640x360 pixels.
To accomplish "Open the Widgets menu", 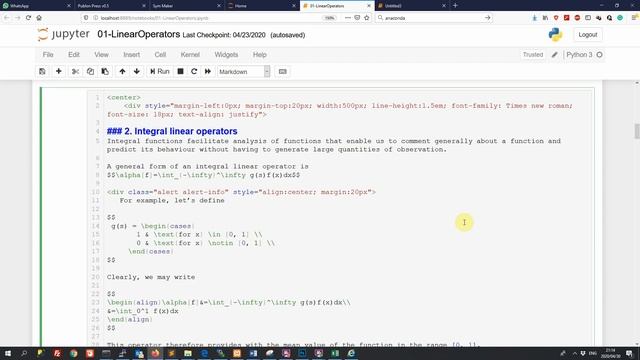I will 226,55.
